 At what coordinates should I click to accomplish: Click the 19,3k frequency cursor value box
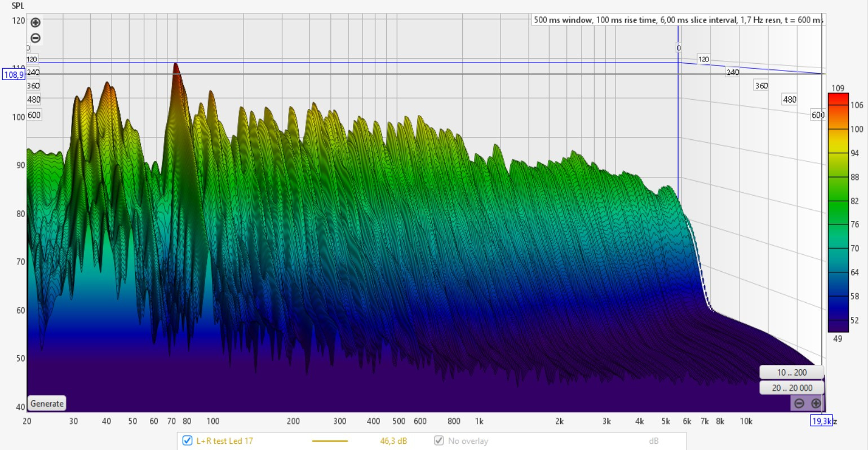[821, 421]
